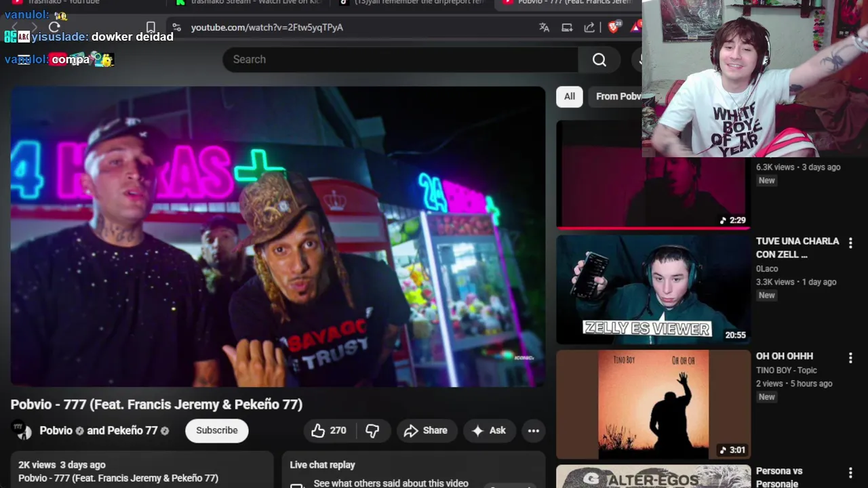Switch to the TikTok dripreport tab
This screenshot has height=488, width=868.
(414, 3)
